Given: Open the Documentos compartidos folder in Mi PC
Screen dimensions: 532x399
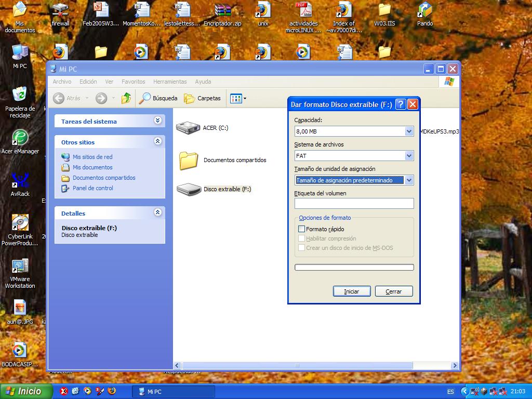Looking at the screenshot, I should (188, 160).
